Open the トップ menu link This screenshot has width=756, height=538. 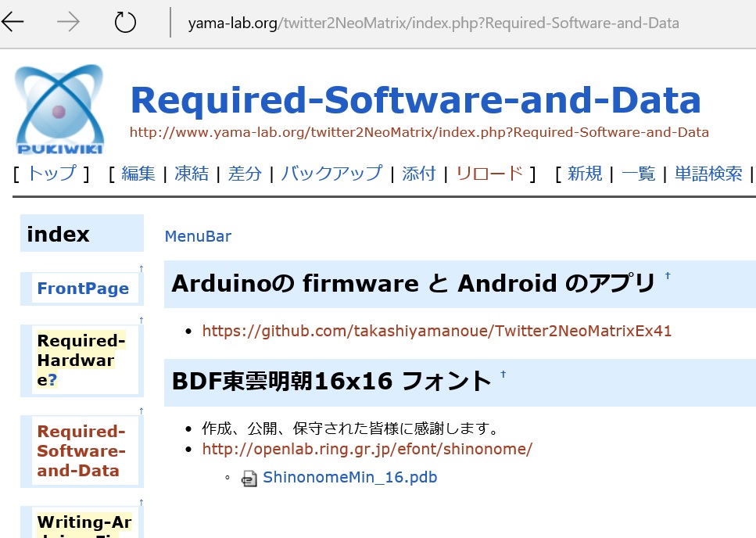52,173
